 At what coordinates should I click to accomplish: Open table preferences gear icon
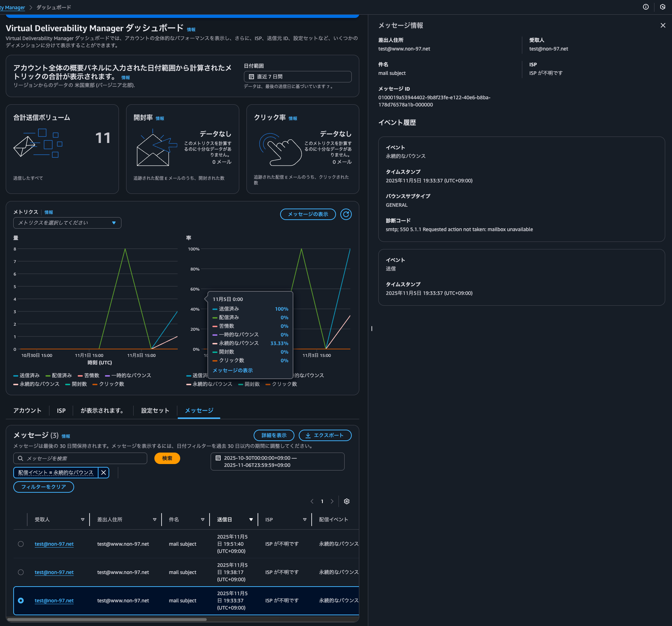click(346, 501)
